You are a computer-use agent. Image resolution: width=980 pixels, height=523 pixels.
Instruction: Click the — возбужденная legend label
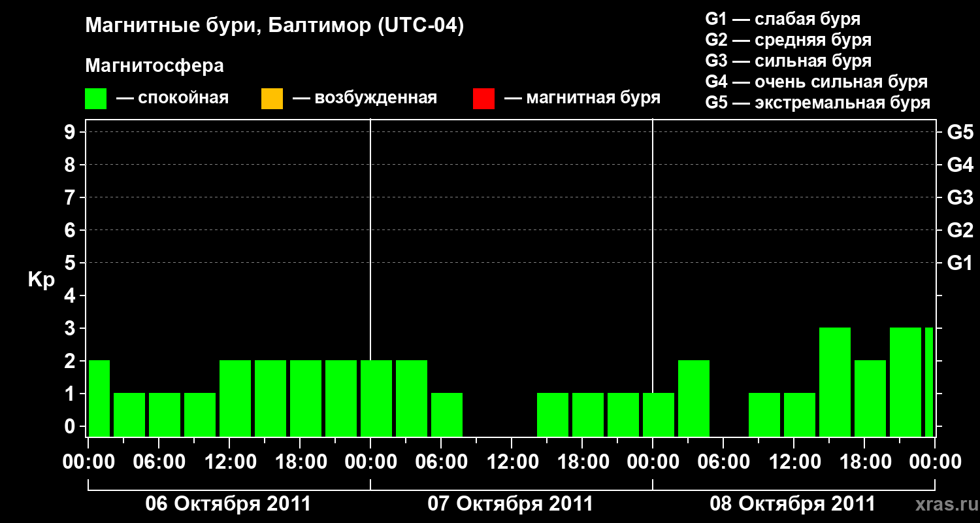pos(365,98)
